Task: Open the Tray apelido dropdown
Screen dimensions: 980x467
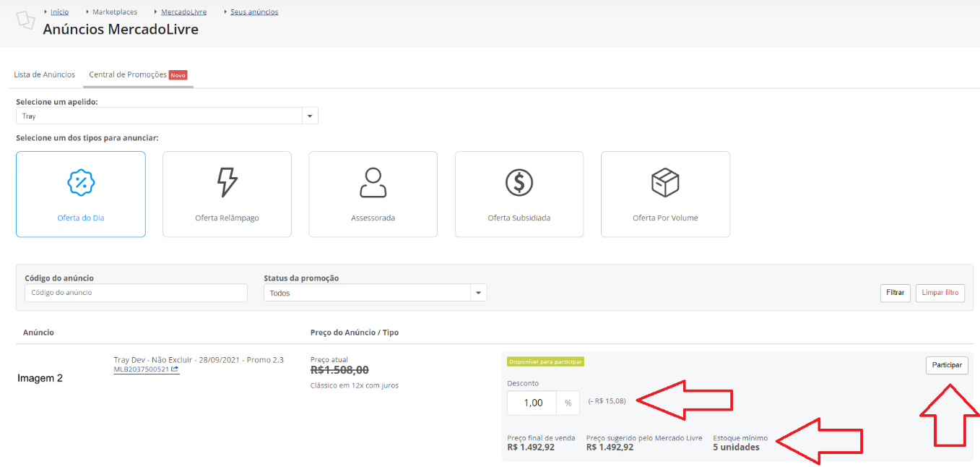Action: 167,116
